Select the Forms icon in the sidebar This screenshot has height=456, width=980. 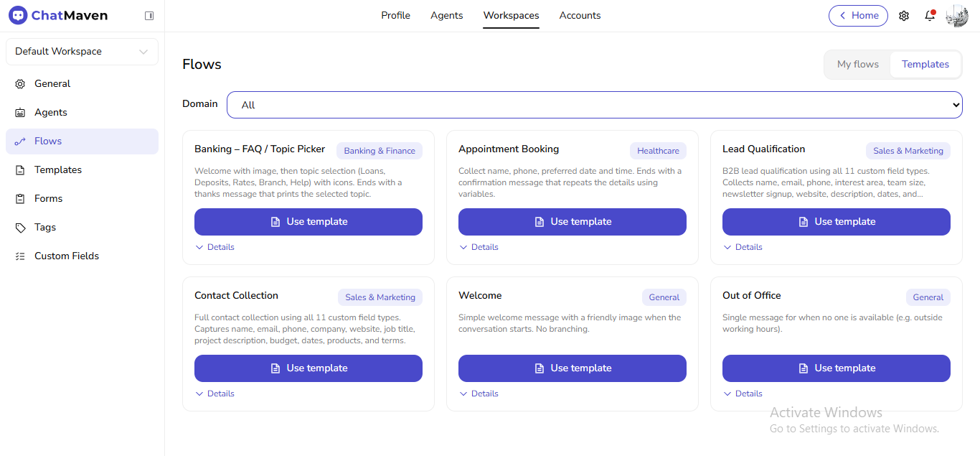pyautogui.click(x=21, y=198)
